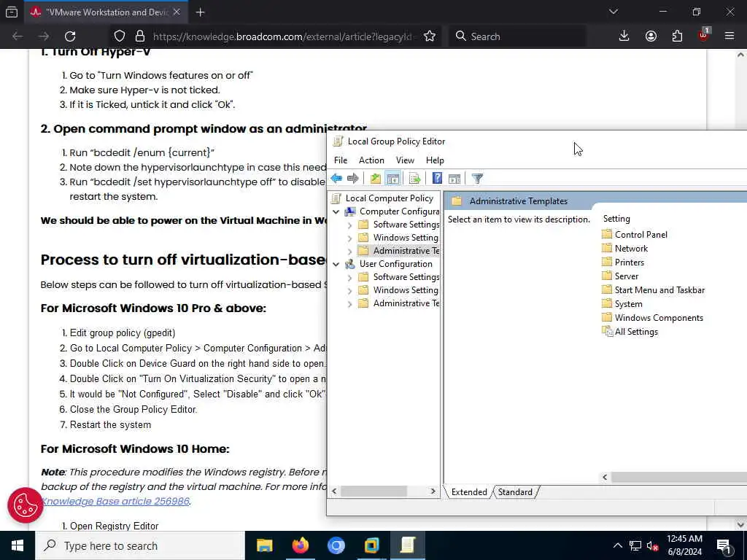Open the File menu
The width and height of the screenshot is (747, 560).
(341, 160)
